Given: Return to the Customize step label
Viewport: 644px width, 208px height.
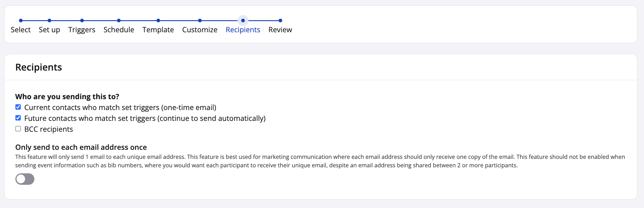Looking at the screenshot, I should coord(200,30).
